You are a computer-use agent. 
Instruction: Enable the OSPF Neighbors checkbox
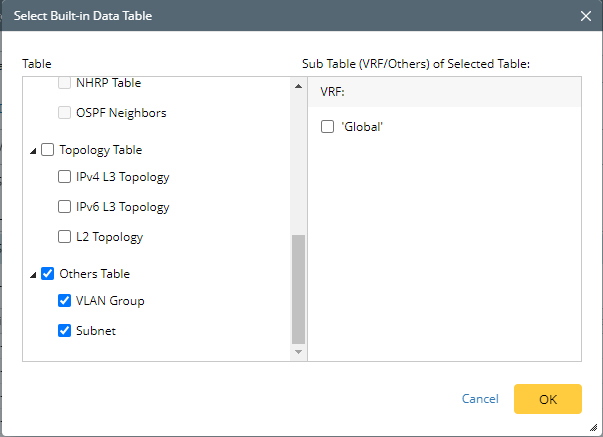point(65,113)
